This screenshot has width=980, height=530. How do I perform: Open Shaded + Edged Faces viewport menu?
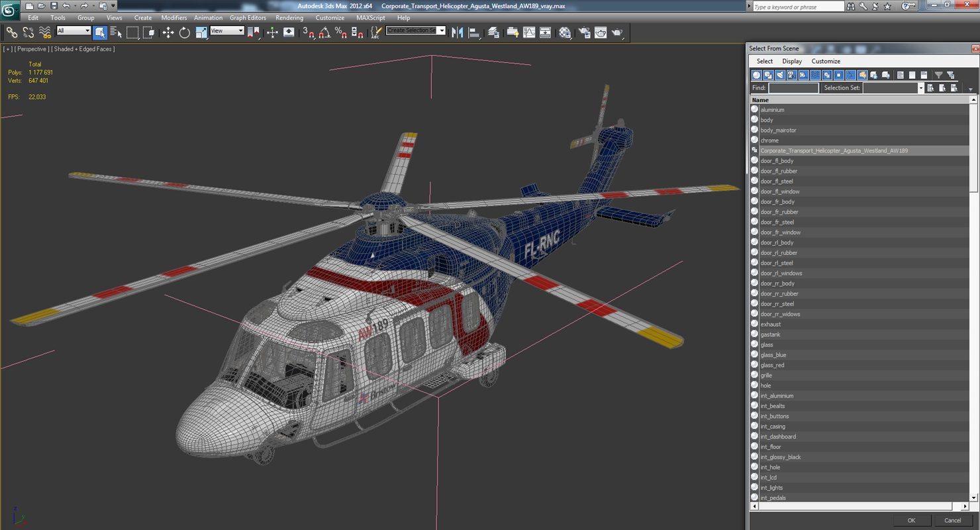(x=84, y=49)
